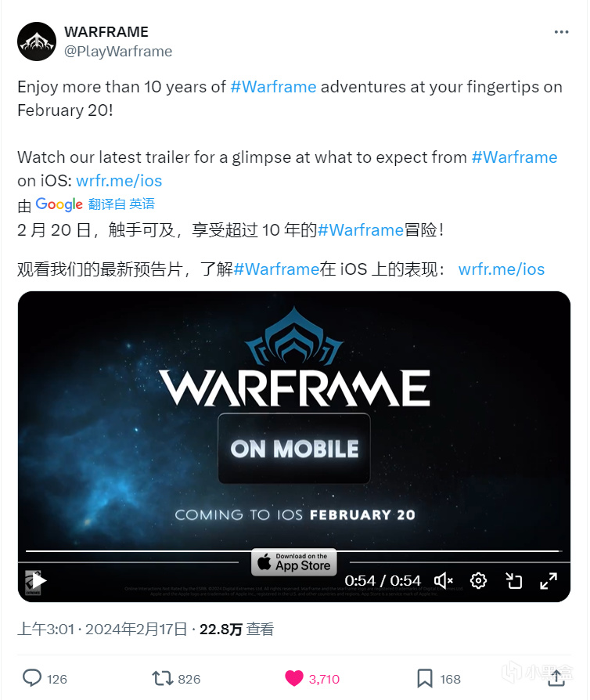
Task: Toggle the bookmark icon
Action: pos(424,679)
